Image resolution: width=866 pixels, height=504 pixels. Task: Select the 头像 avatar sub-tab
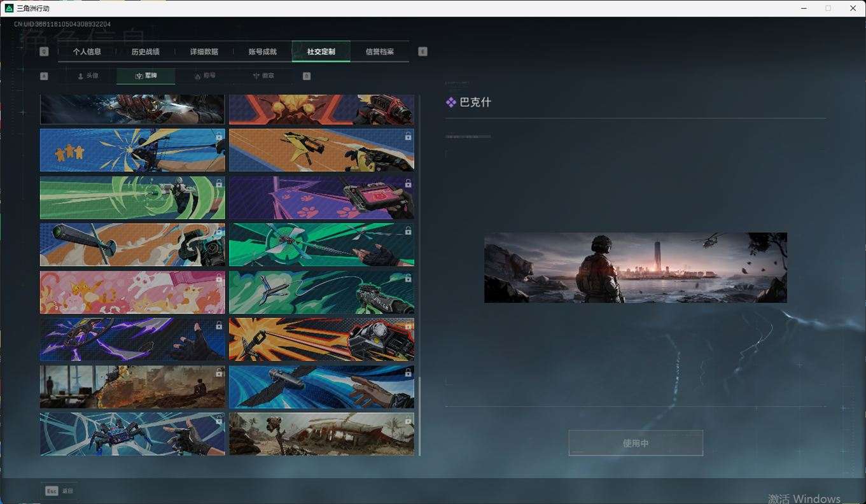pyautogui.click(x=88, y=76)
